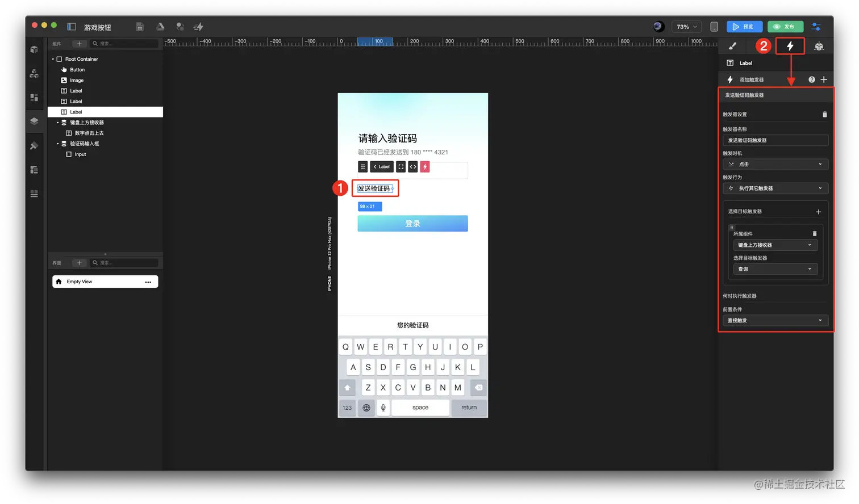Viewport: 859px width, 504px height.
Task: Click the canvas fullscreen frame icon
Action: point(401,167)
